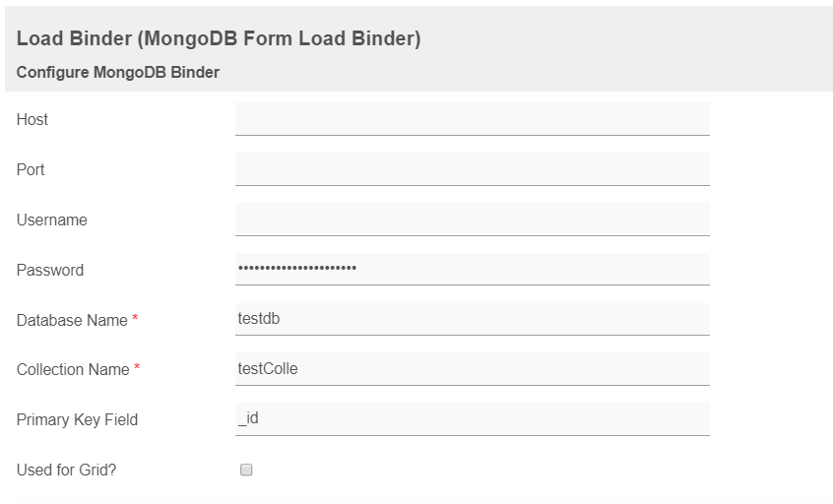This screenshot has width=833, height=504.
Task: Click the Primary Key Field label
Action: pyautogui.click(x=77, y=420)
